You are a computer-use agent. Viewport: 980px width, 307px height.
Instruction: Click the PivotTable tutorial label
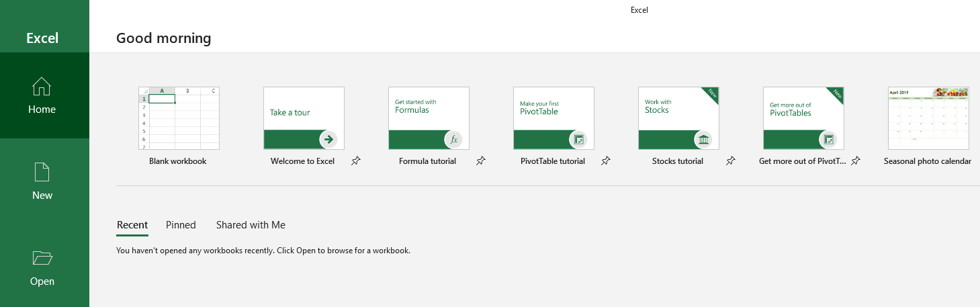pyautogui.click(x=553, y=161)
